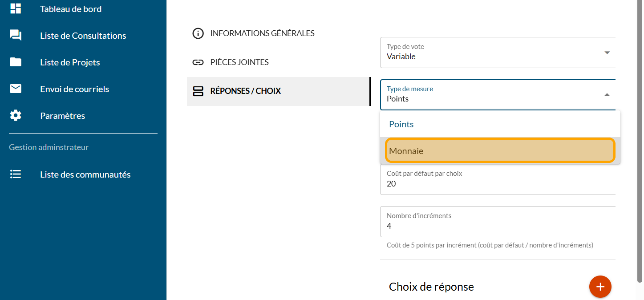Click the Liste de Projets folder icon
This screenshot has height=300, width=644.
click(16, 62)
